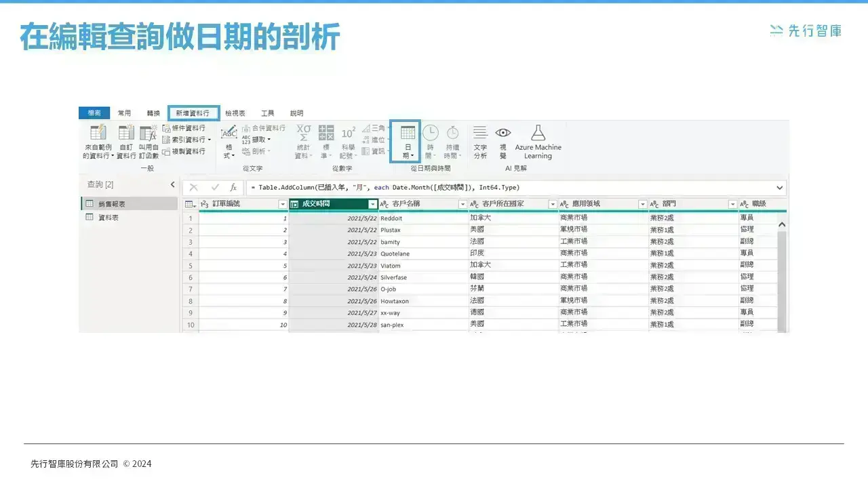The height and width of the screenshot is (488, 868).
Task: Click the 文字分析 Text Analytics icon
Action: click(x=480, y=132)
